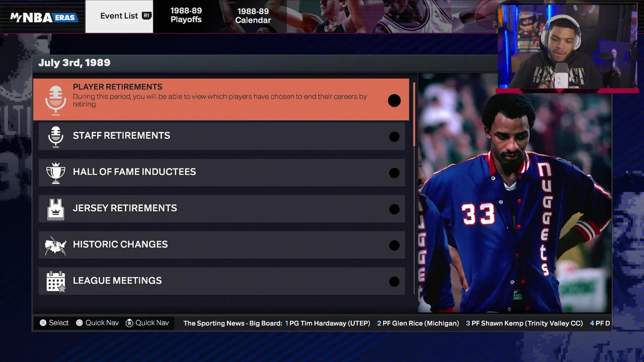This screenshot has height=362, width=644.
Task: Open the 1988-89 Playoffs tab
Action: click(186, 16)
